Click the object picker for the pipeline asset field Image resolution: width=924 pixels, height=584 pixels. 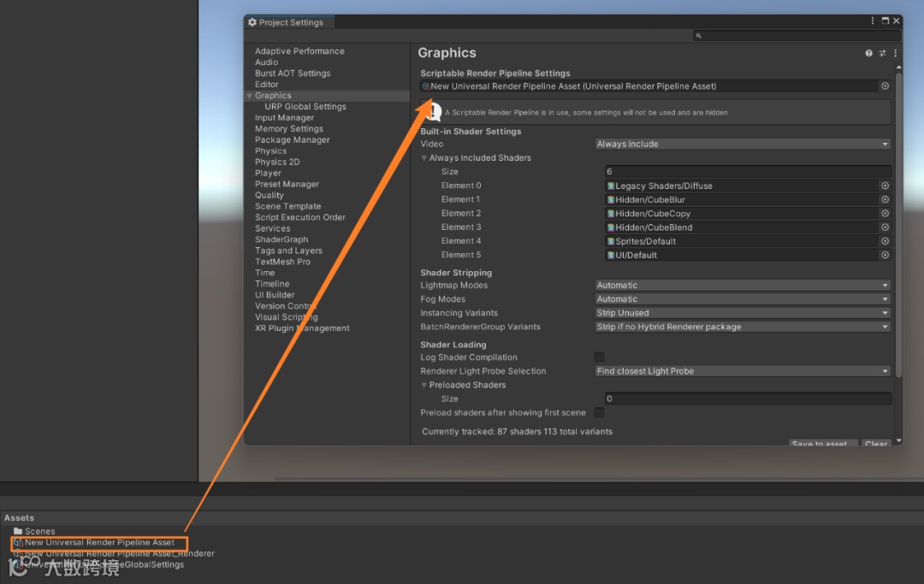pos(885,86)
